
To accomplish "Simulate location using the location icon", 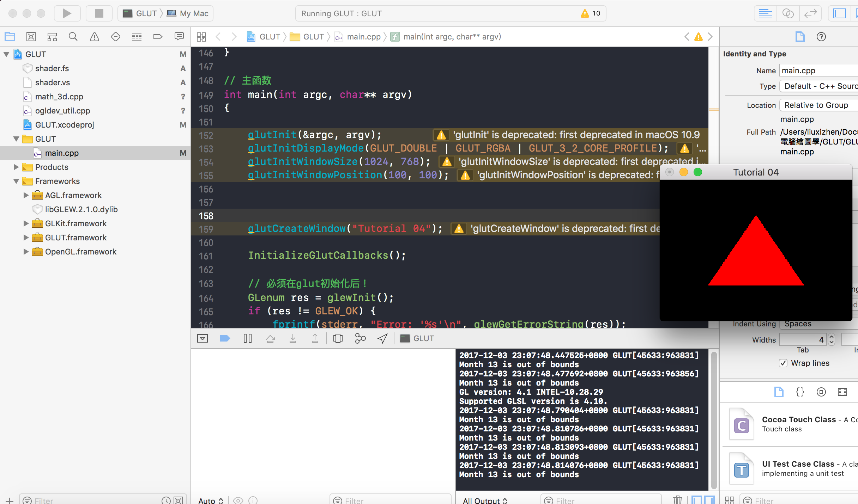I will point(382,338).
